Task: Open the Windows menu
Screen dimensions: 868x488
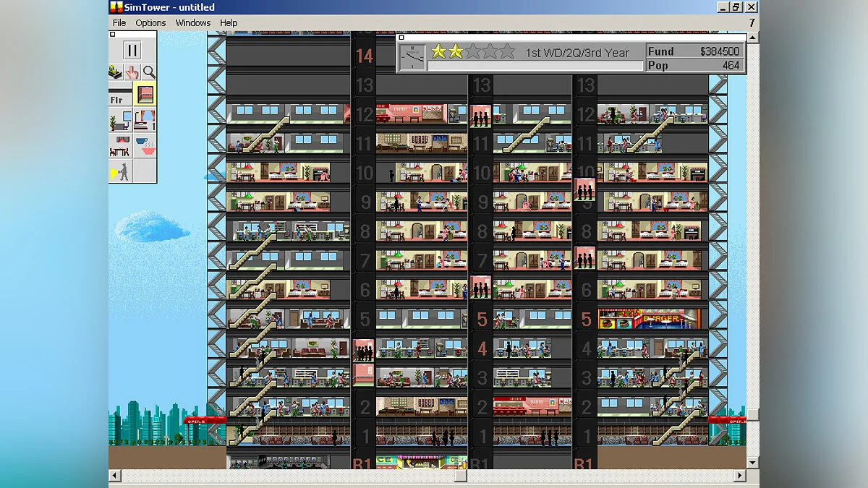Action: tap(193, 23)
